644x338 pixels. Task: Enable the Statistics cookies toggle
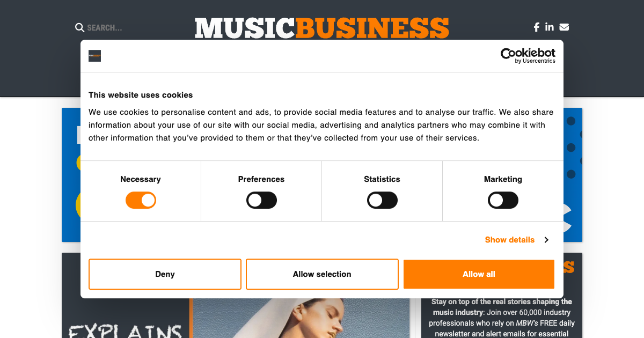(x=382, y=200)
